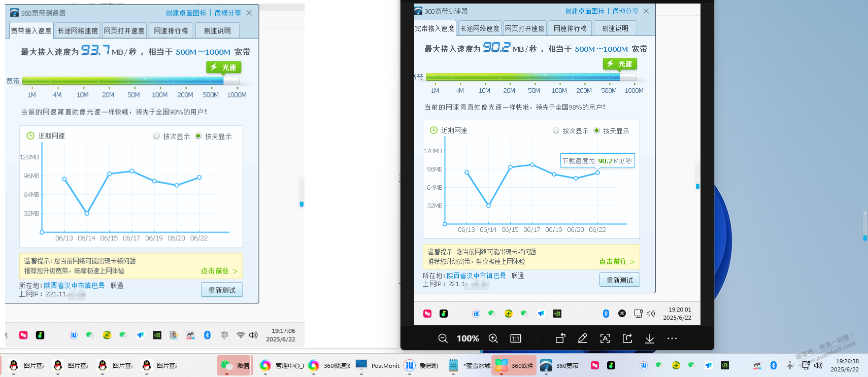868x377 pixels.
Task: Click Bluetooth icon in the 19:20:01 screenshot tray
Action: (606, 314)
